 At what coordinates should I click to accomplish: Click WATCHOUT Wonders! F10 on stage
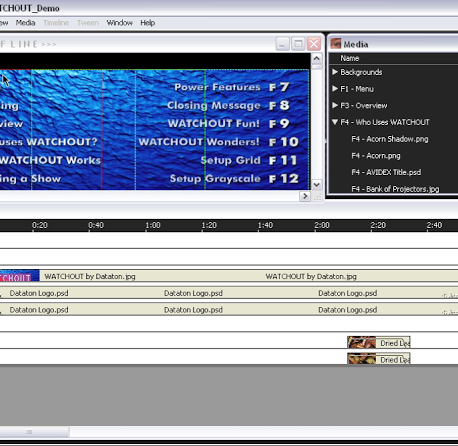point(219,142)
